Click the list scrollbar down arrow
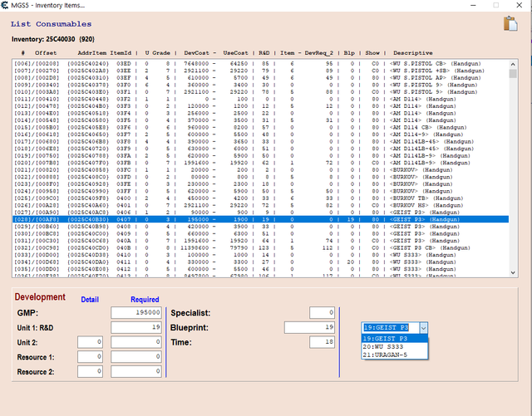This screenshot has height=416, width=532. coord(513,272)
